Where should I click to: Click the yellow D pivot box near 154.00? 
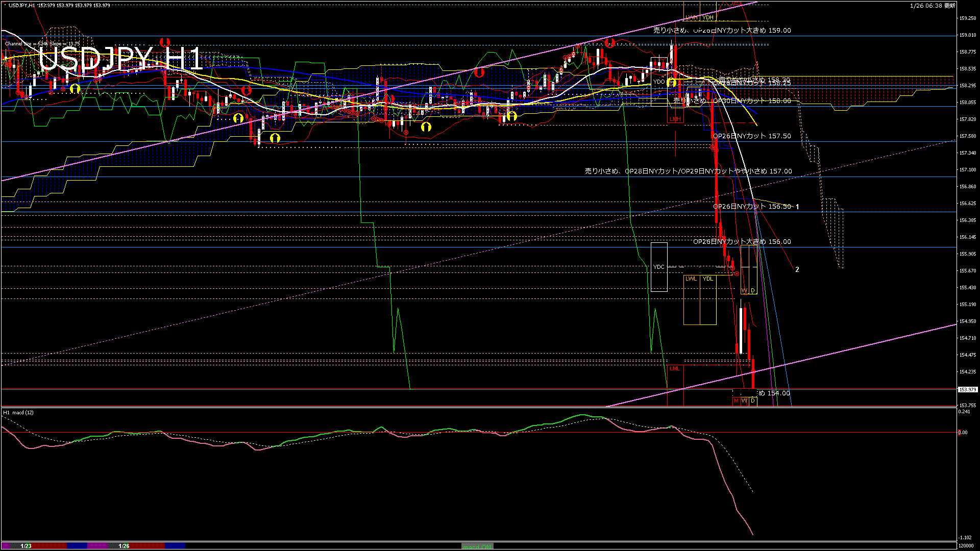click(x=753, y=401)
